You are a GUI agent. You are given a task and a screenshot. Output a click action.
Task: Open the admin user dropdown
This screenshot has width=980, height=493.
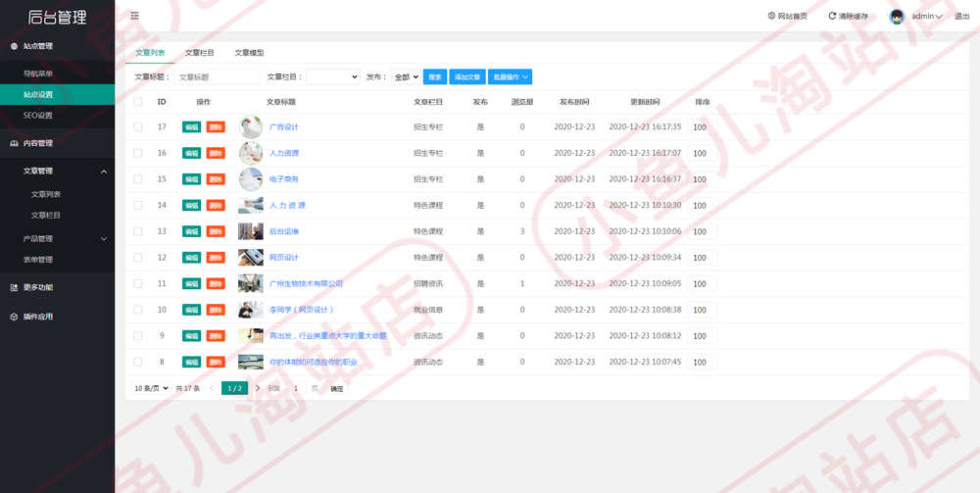[927, 17]
